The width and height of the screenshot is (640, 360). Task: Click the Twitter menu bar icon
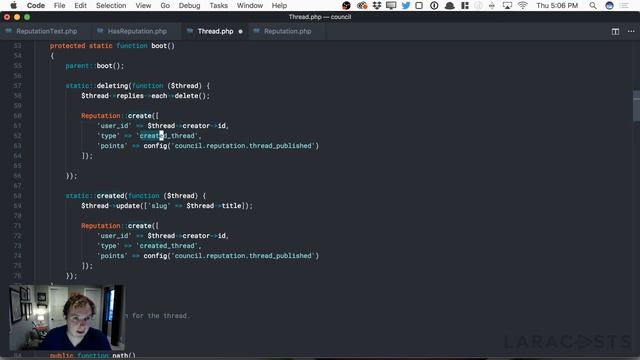pos(406,5)
